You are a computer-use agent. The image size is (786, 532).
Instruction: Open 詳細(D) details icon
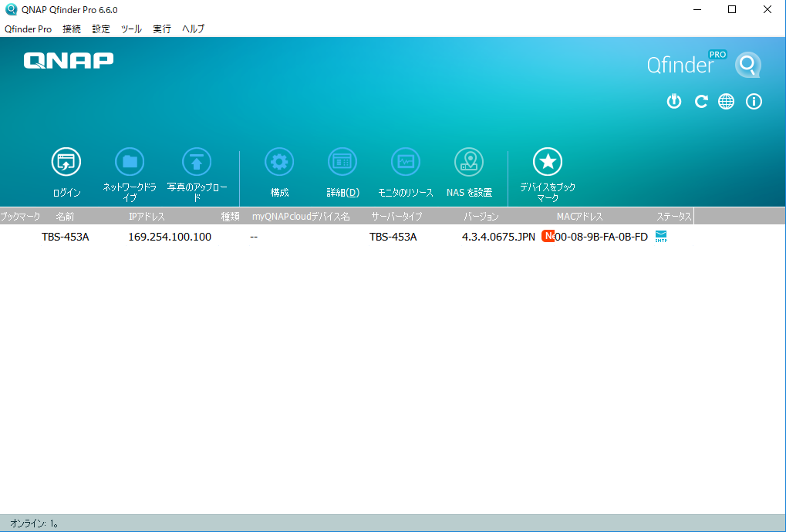[342, 162]
